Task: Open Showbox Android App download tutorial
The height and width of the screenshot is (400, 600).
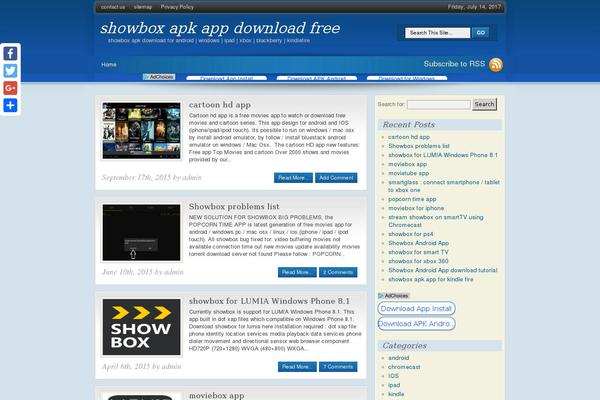Action: (443, 270)
